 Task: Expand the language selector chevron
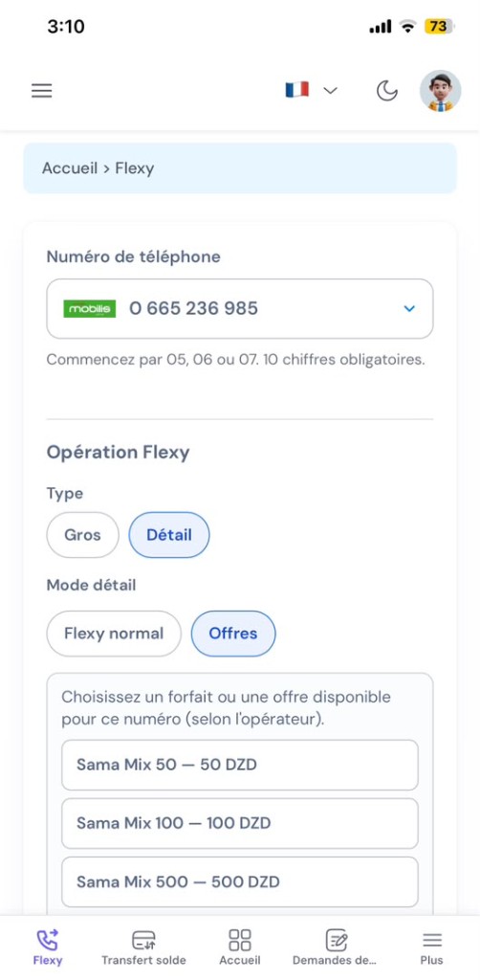(x=330, y=91)
